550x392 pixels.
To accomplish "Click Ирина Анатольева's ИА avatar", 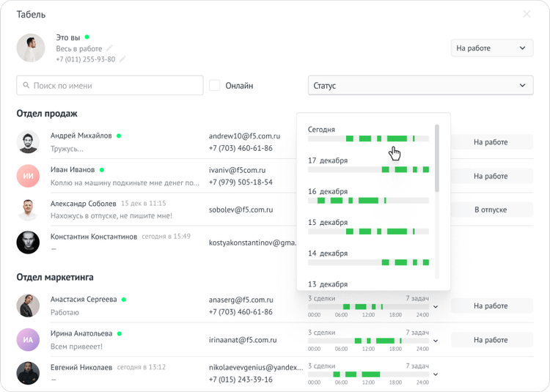I will [28, 340].
